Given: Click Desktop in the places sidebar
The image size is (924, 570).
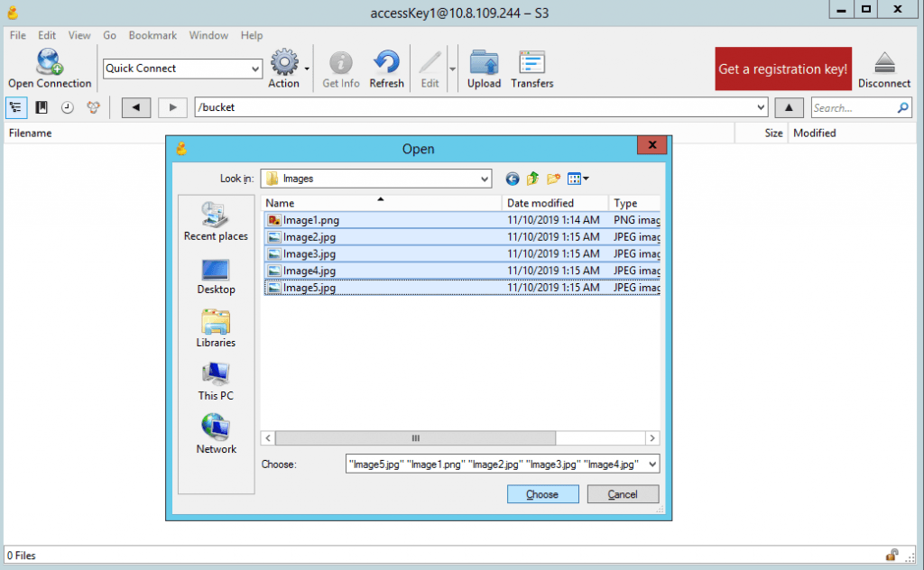Looking at the screenshot, I should point(216,277).
